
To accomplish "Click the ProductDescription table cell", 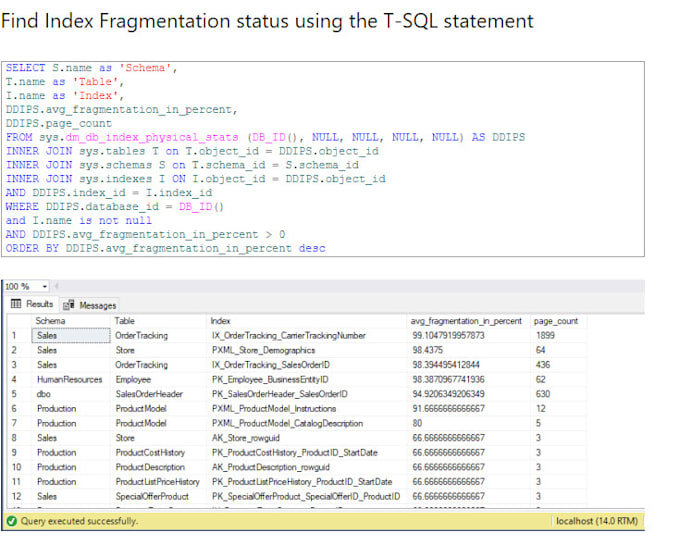I will click(150, 467).
